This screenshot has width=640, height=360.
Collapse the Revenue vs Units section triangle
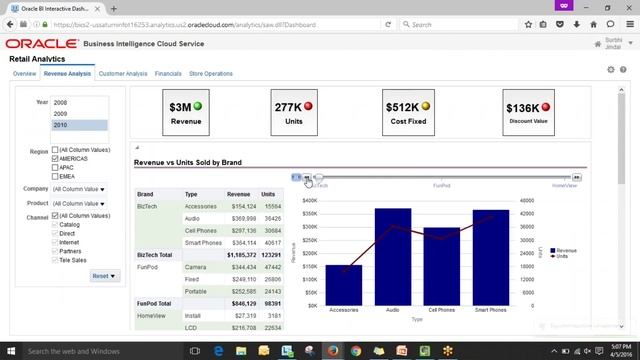[137, 148]
